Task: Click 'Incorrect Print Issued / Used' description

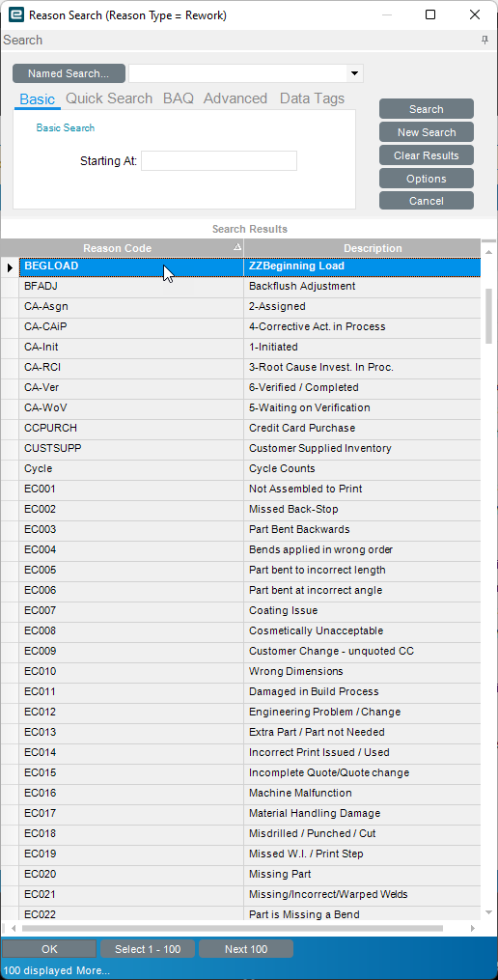Action: coord(319,752)
